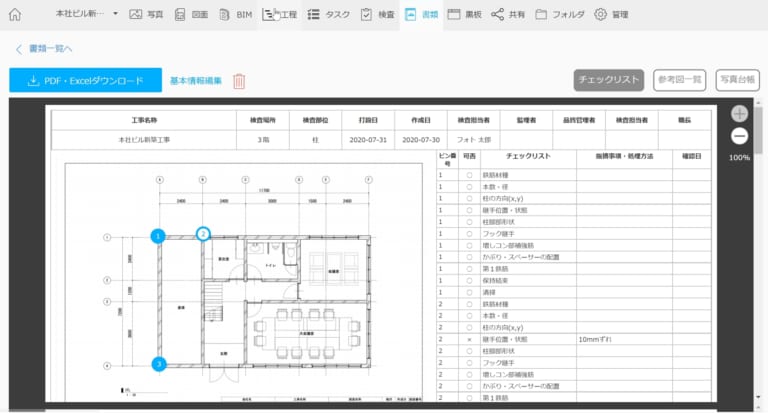Delete document with trash icon
The height and width of the screenshot is (420, 768).
click(x=239, y=81)
